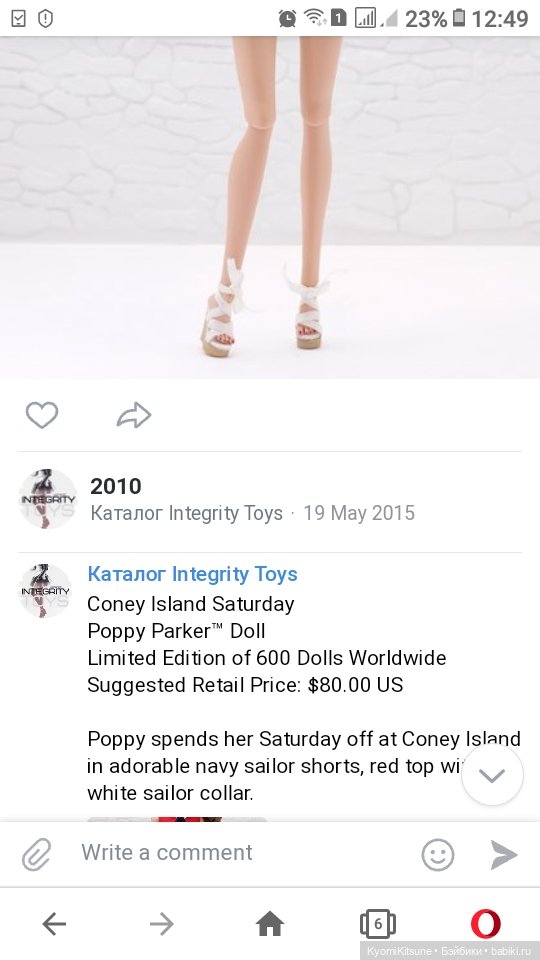Tap the round down-chevron scroll button

(x=492, y=775)
